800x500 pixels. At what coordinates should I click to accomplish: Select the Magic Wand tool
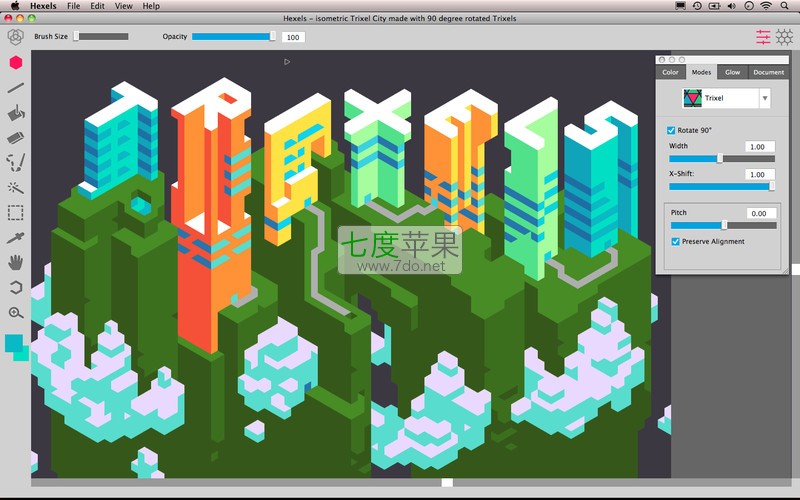(x=16, y=188)
